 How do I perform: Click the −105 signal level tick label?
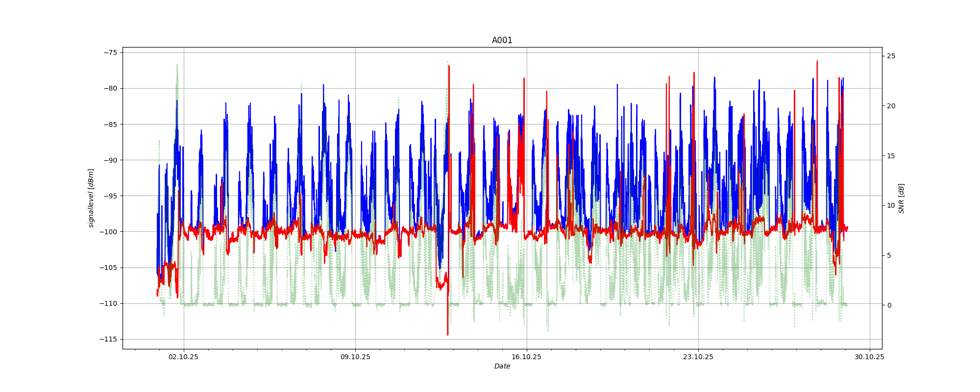point(109,268)
